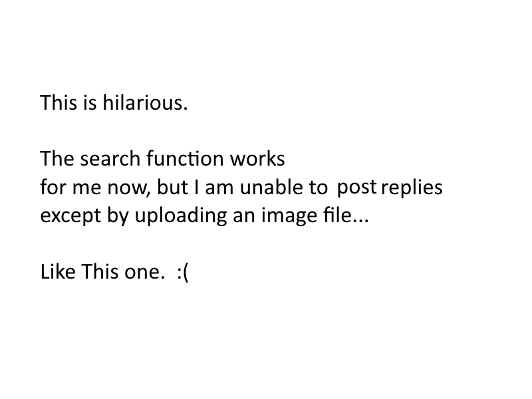Click the word 'Like' in last line

pyautogui.click(x=58, y=271)
